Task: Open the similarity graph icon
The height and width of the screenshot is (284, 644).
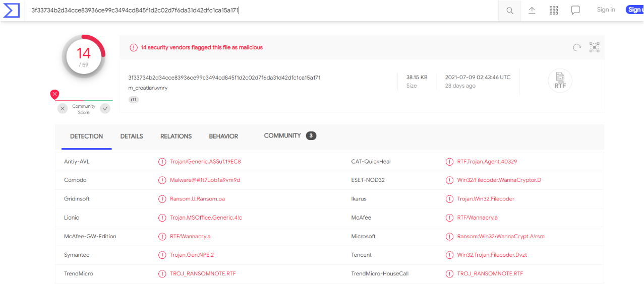Action: pos(595,47)
